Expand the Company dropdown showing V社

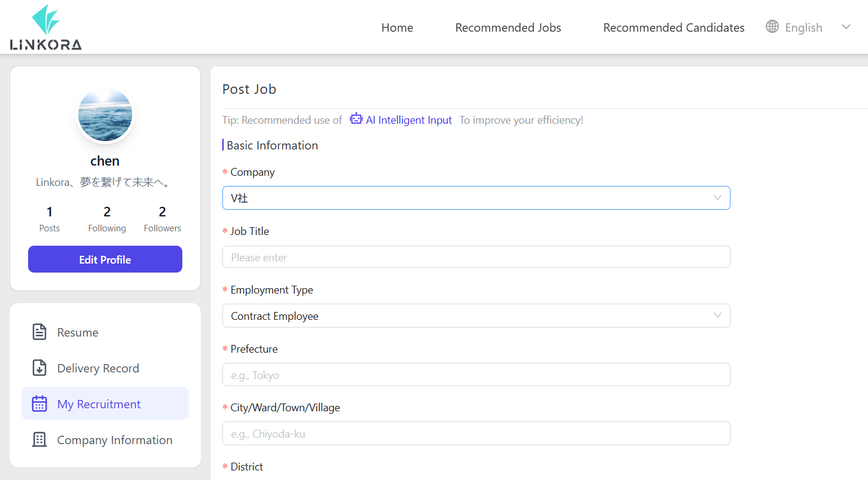(476, 198)
